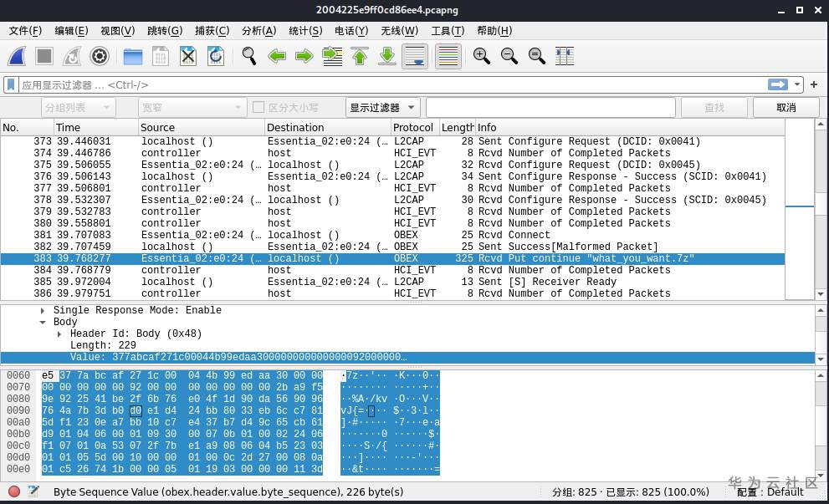The width and height of the screenshot is (829, 504).
Task: Sort by the Protocol column header
Action: (x=415, y=127)
